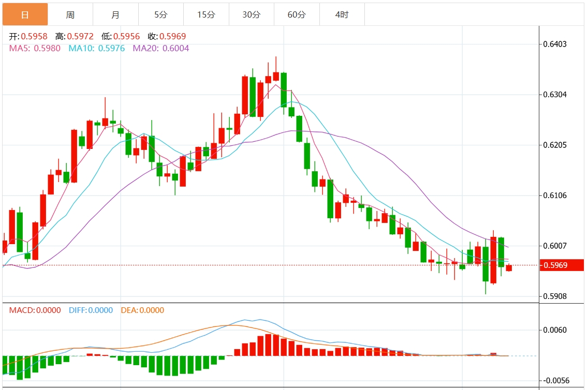This screenshot has width=588, height=390.
Task: Click the latest small red candlestick
Action: [509, 267]
